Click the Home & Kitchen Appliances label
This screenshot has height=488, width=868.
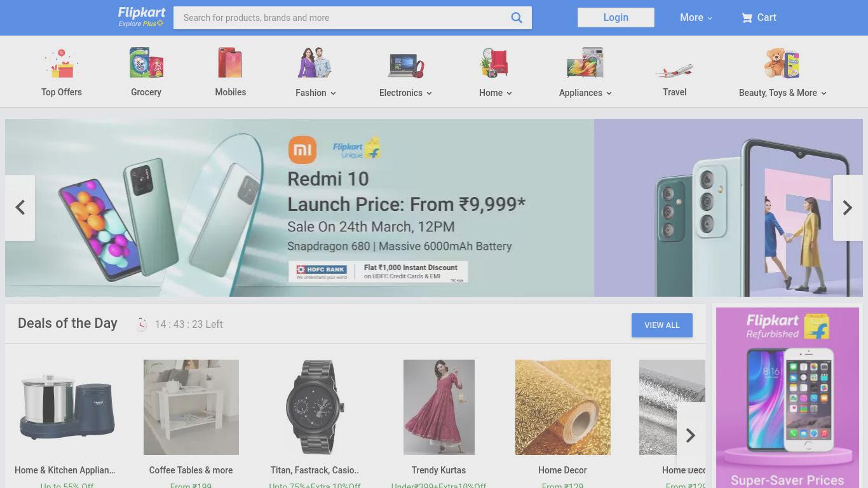(x=65, y=470)
